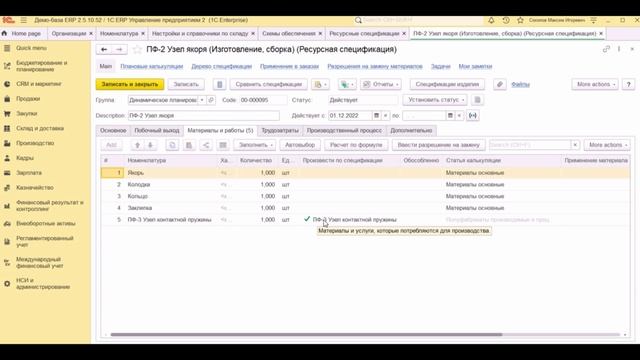Viewport: 640px width, 360px height.
Task: Open the Плановые калькуляции link
Action: pos(151,66)
